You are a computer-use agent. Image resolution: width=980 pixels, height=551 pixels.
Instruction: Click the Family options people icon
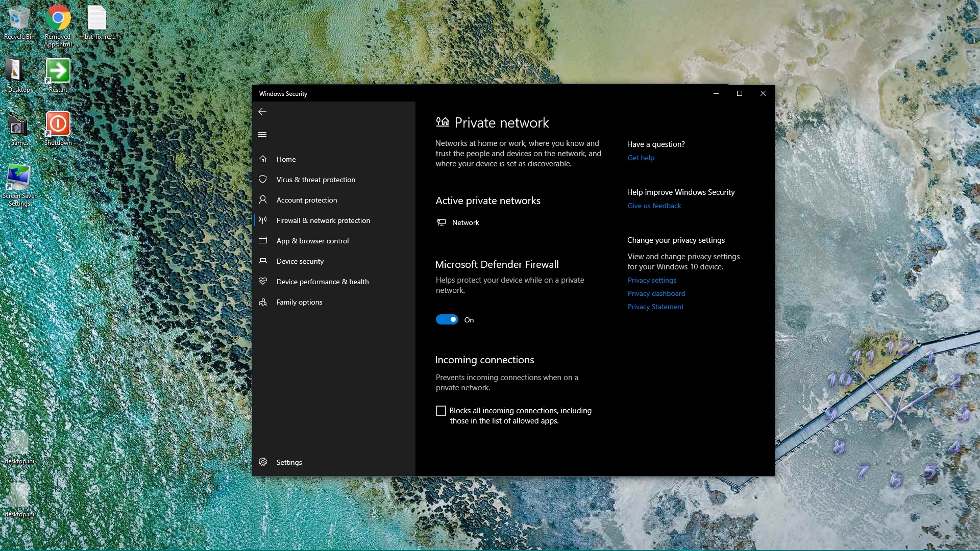[x=263, y=302]
